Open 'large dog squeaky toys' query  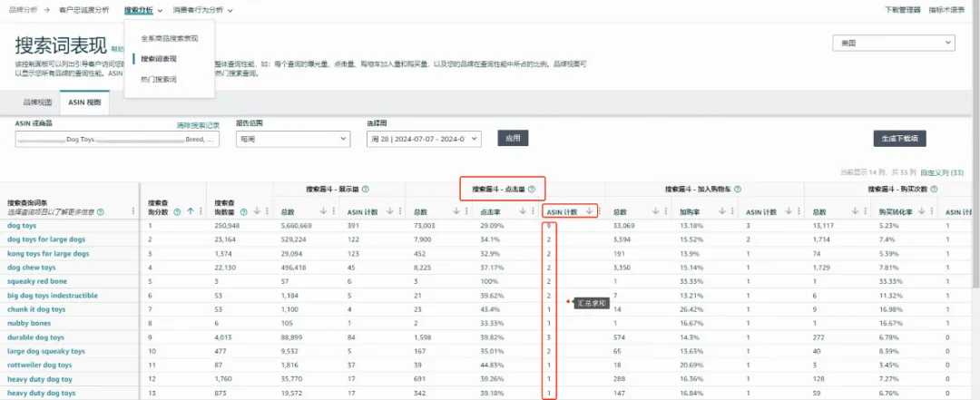46,351
